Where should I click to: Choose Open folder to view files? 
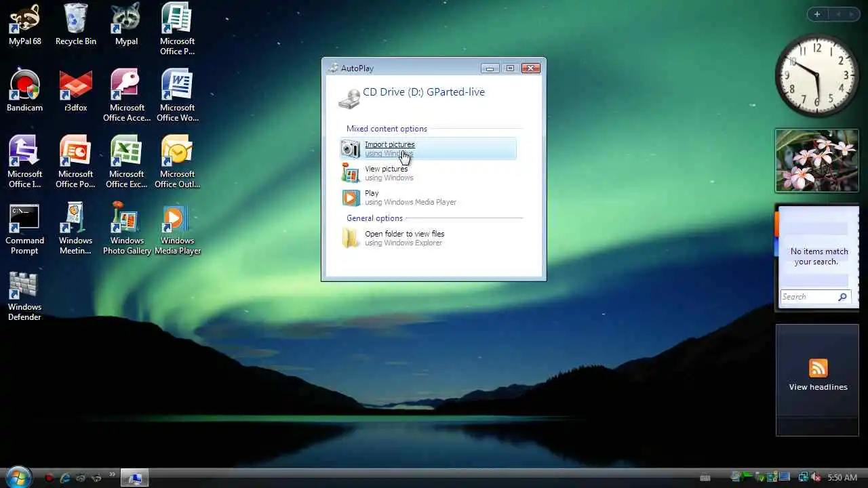[x=428, y=238]
